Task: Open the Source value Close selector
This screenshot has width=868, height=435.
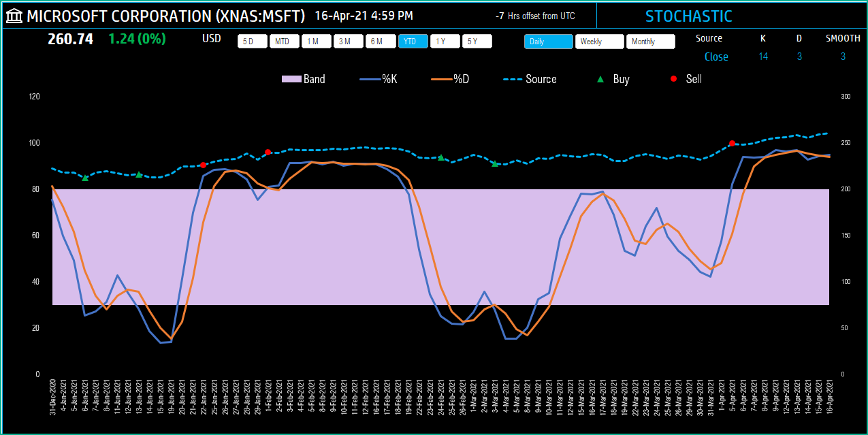Action: [716, 57]
